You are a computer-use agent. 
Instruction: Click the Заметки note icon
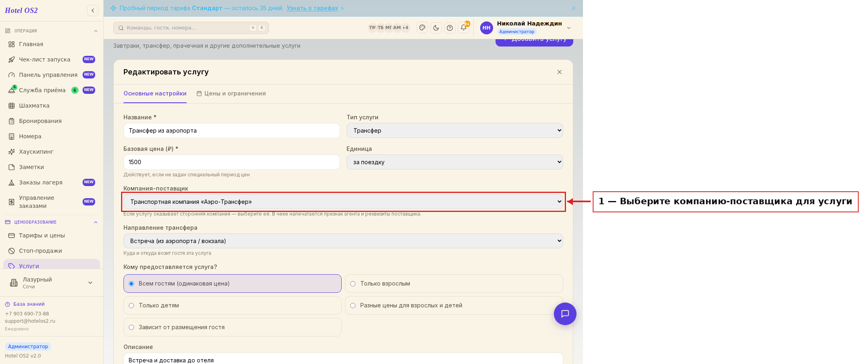click(x=12, y=167)
